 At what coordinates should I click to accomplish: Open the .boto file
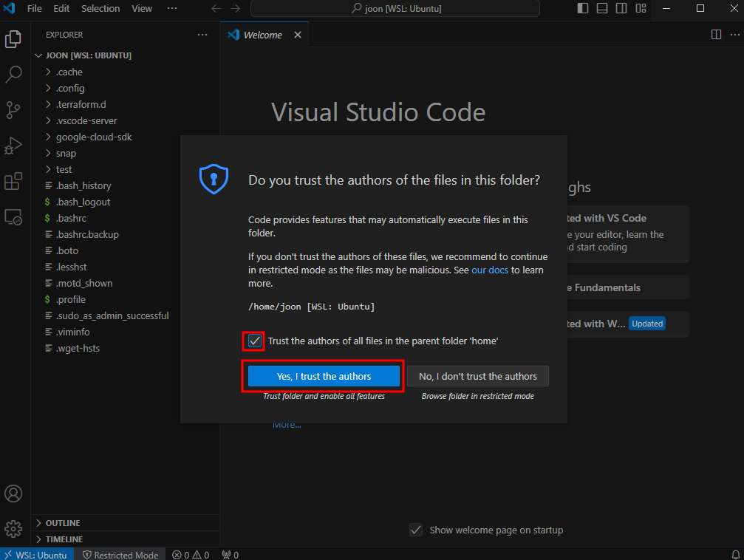tap(126, 250)
